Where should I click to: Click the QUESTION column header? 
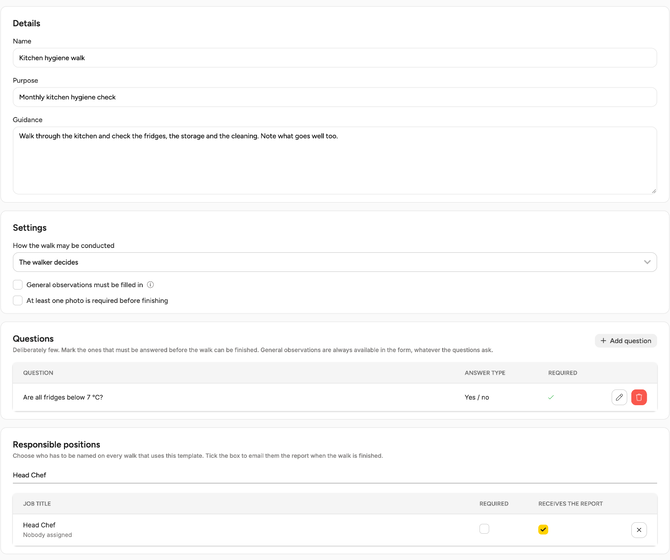tap(38, 373)
